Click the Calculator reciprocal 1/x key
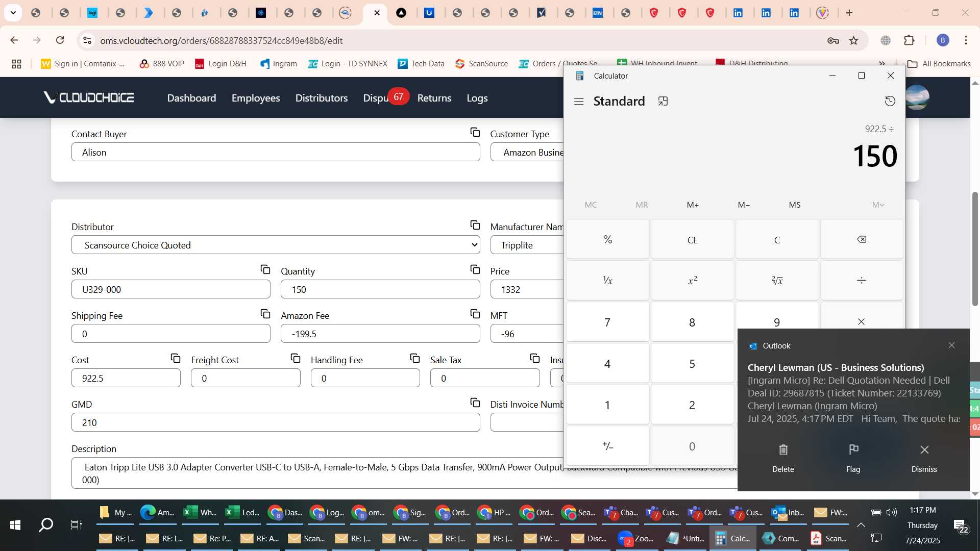 coord(607,281)
